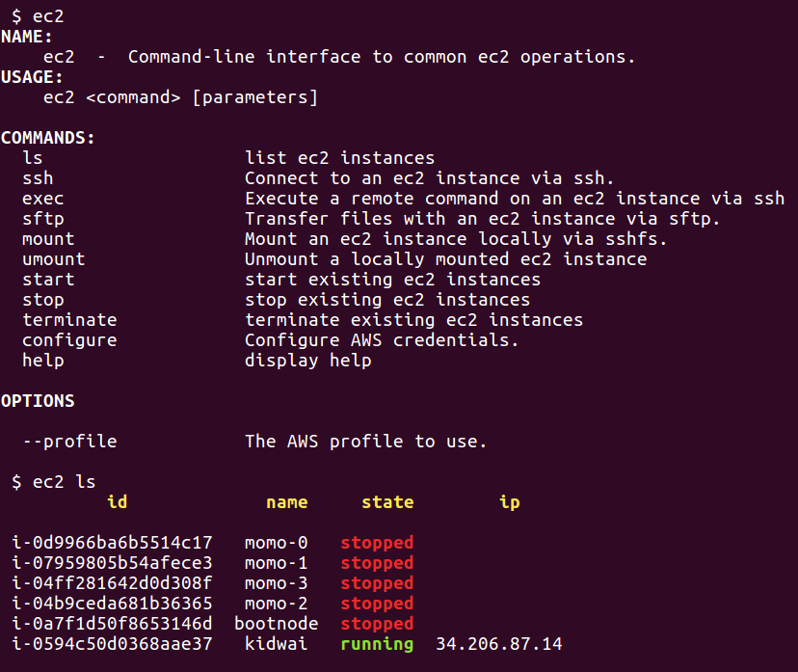Click instance name 'momo-2'
This screenshot has width=798, height=672.
tap(276, 604)
